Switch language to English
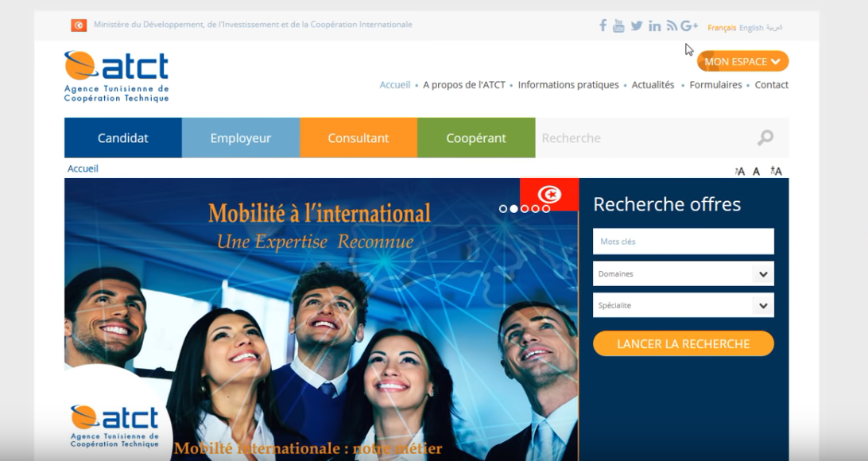Screen dimensions: 868x461 (x=751, y=28)
